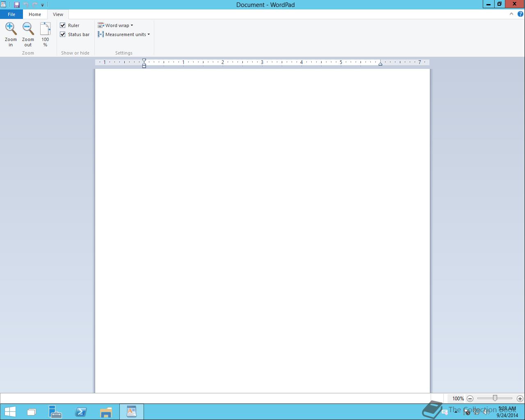525x420 pixels.
Task: Switch to the Home tab
Action: click(35, 14)
